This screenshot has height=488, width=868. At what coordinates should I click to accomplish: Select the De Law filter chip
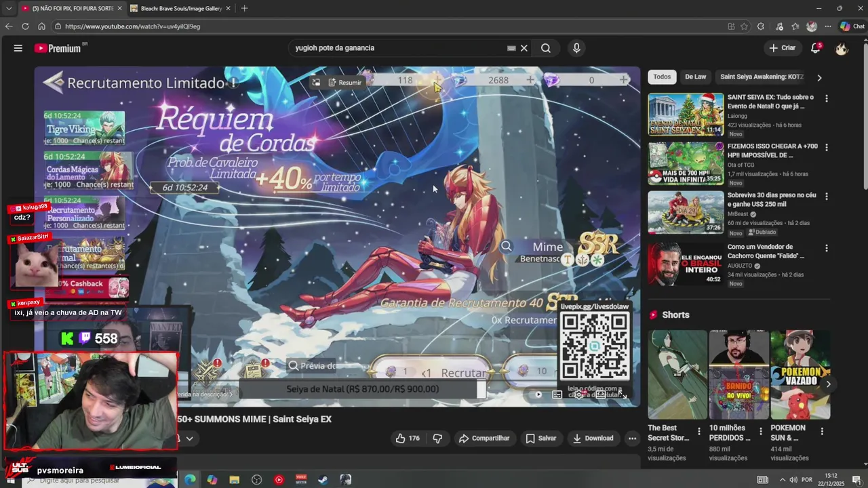pyautogui.click(x=695, y=77)
